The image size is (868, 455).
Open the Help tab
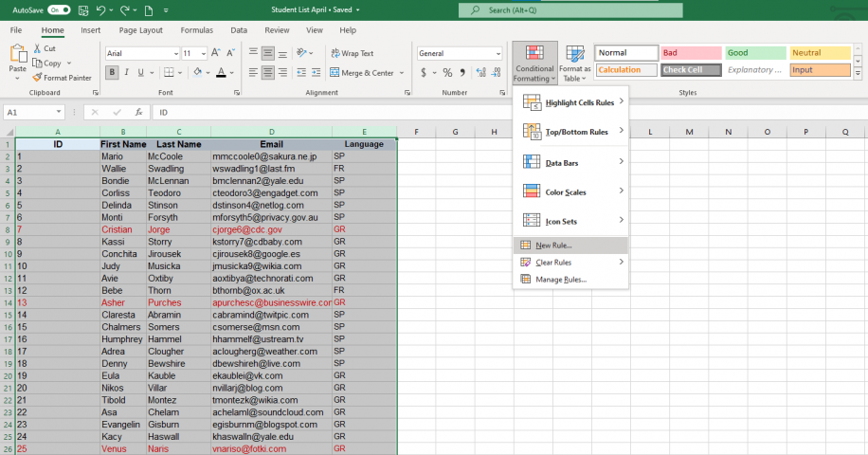point(348,30)
